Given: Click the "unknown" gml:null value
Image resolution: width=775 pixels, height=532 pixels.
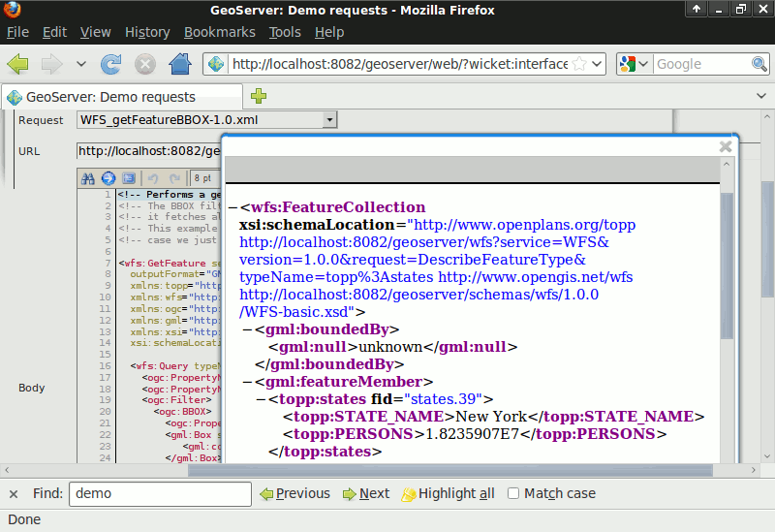Looking at the screenshot, I should 390,347.
